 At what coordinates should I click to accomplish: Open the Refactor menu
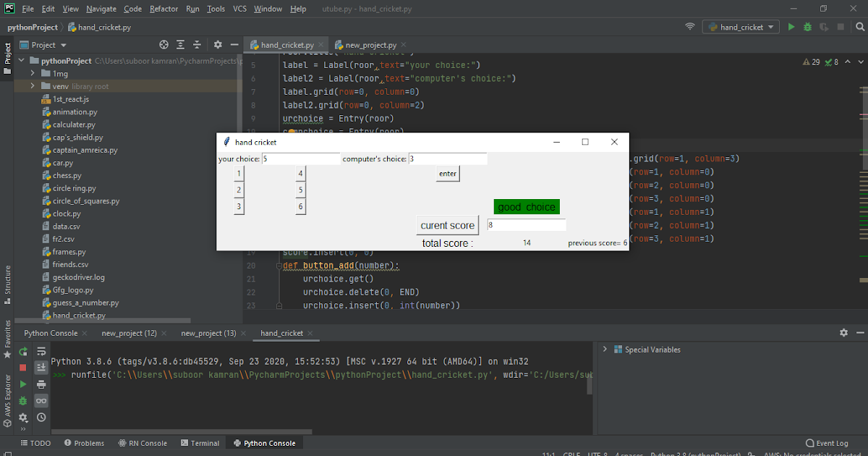163,9
